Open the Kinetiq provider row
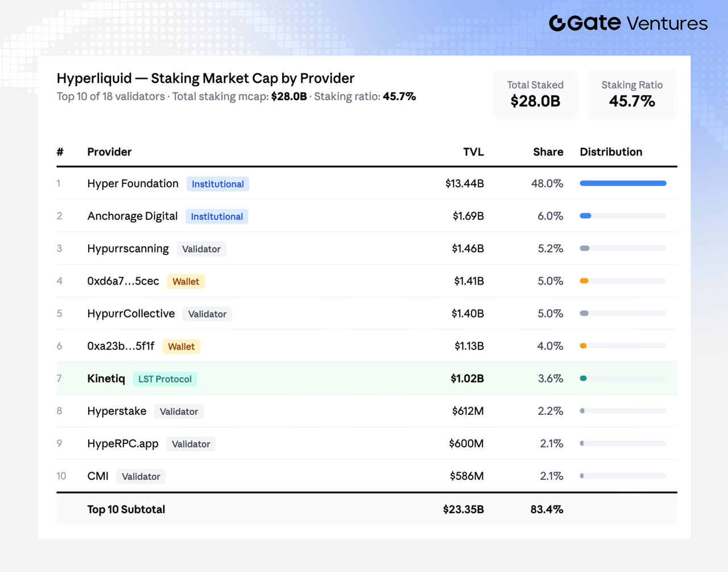The height and width of the screenshot is (572, 728). (367, 378)
